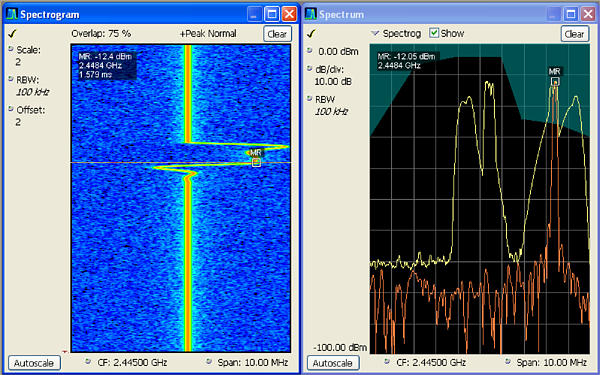Click the MR marker on the spectrogram

point(256,163)
